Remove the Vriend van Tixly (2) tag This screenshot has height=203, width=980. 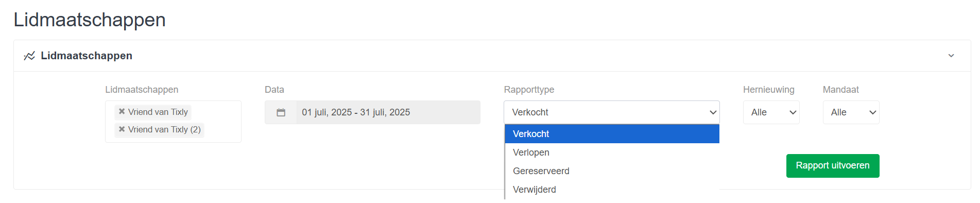pyautogui.click(x=122, y=129)
